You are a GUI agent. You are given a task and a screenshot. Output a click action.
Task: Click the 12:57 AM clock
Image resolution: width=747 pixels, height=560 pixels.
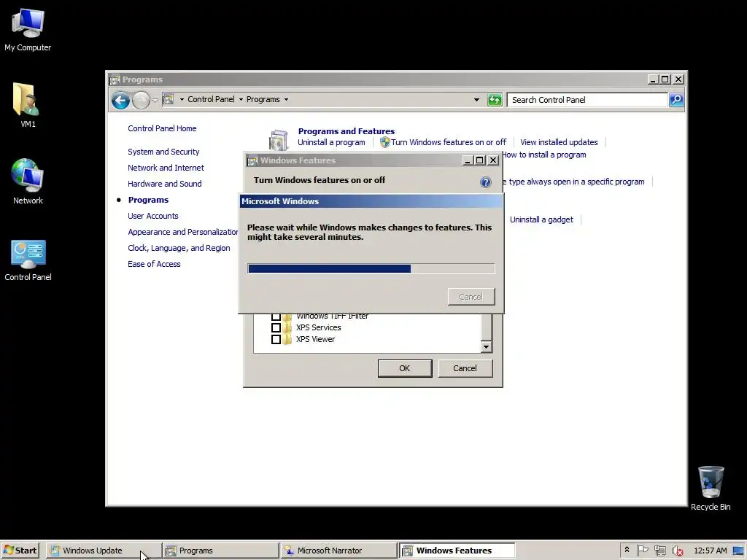pos(711,551)
